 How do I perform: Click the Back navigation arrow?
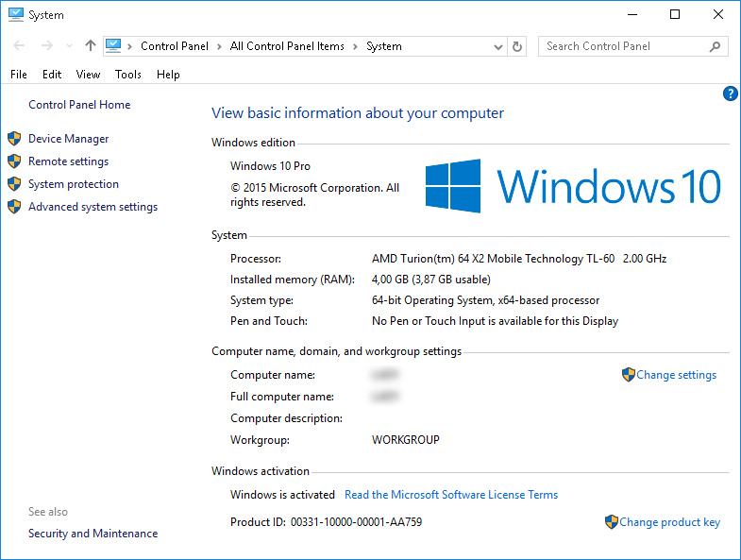[20, 46]
